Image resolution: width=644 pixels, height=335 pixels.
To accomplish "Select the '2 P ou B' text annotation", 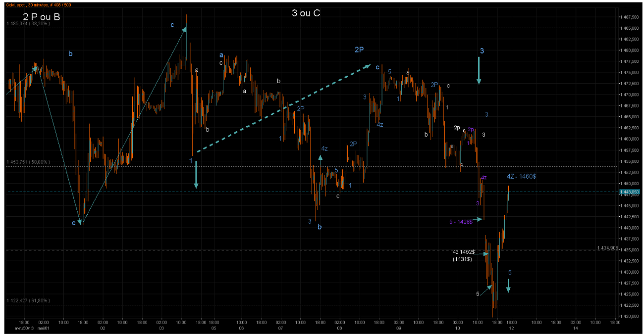I will (42, 17).
